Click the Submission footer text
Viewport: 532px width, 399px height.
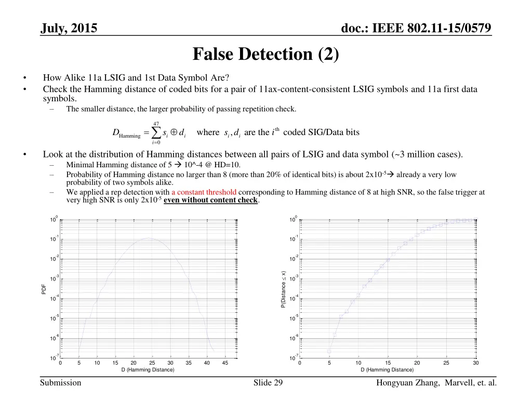(x=61, y=383)
